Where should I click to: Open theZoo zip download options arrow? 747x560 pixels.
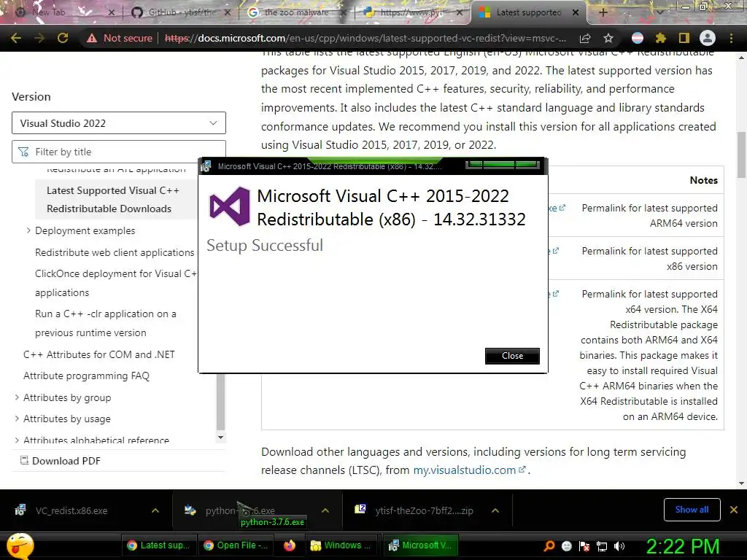[495, 510]
